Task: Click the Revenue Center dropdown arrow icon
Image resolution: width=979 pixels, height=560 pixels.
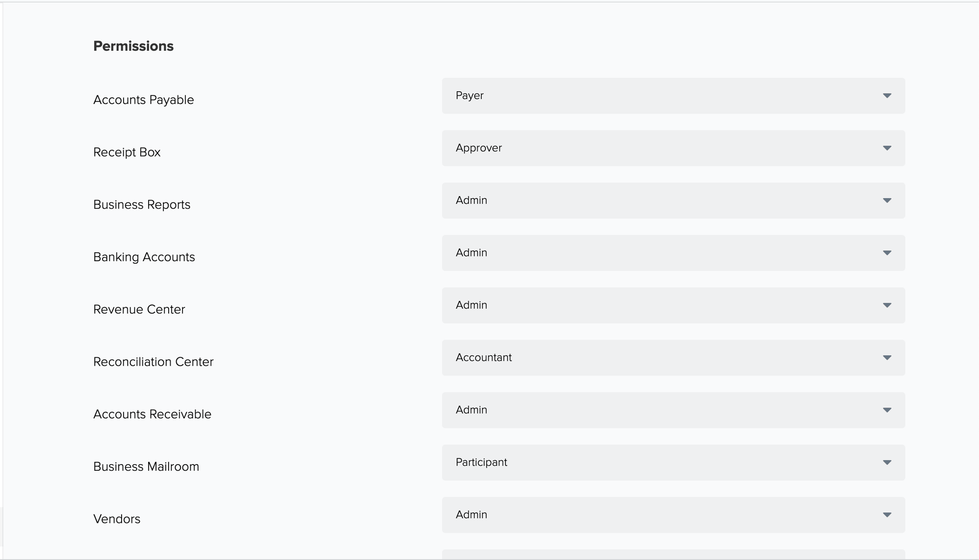Action: pos(886,305)
